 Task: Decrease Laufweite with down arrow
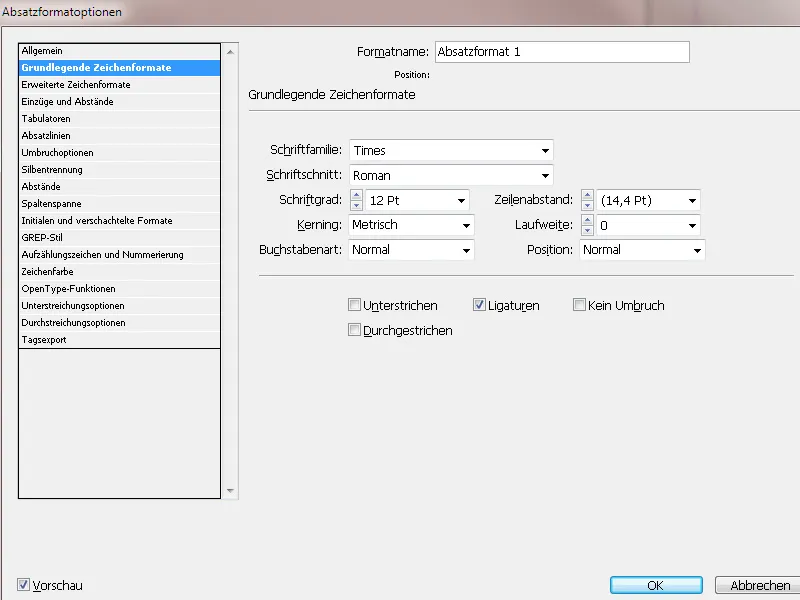[x=587, y=231]
